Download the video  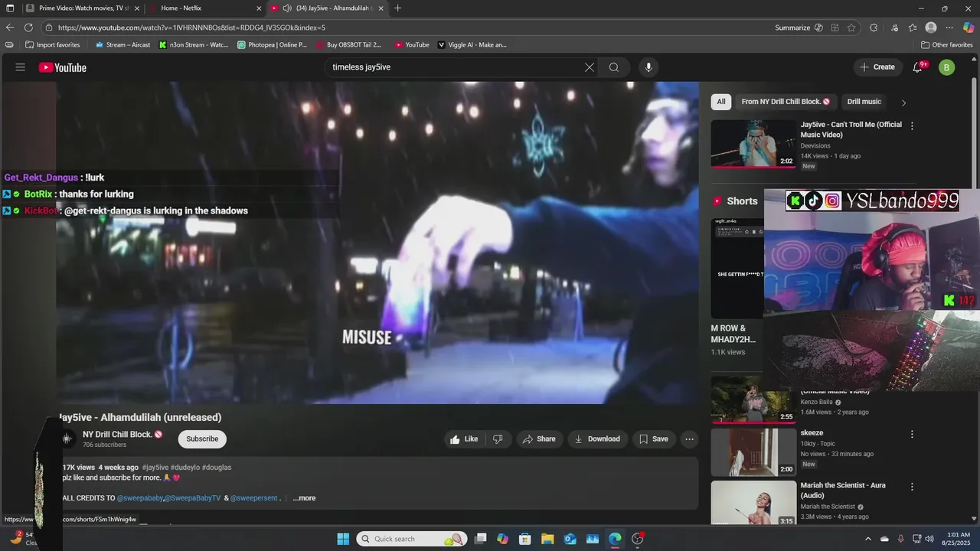pyautogui.click(x=597, y=439)
